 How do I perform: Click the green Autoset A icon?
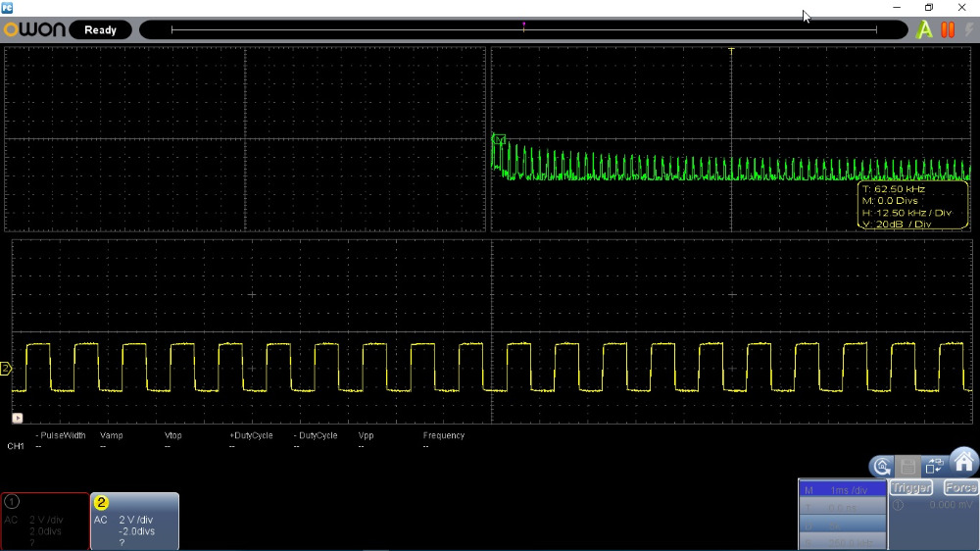click(924, 29)
